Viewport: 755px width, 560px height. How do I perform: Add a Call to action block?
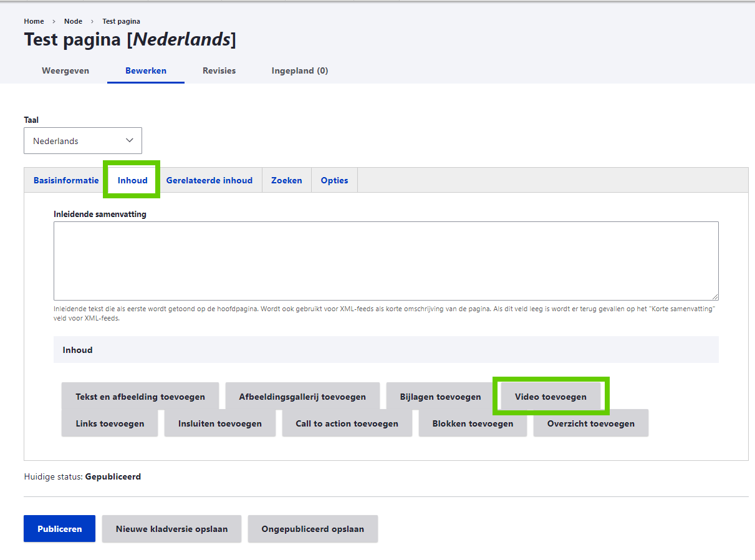[x=347, y=423]
